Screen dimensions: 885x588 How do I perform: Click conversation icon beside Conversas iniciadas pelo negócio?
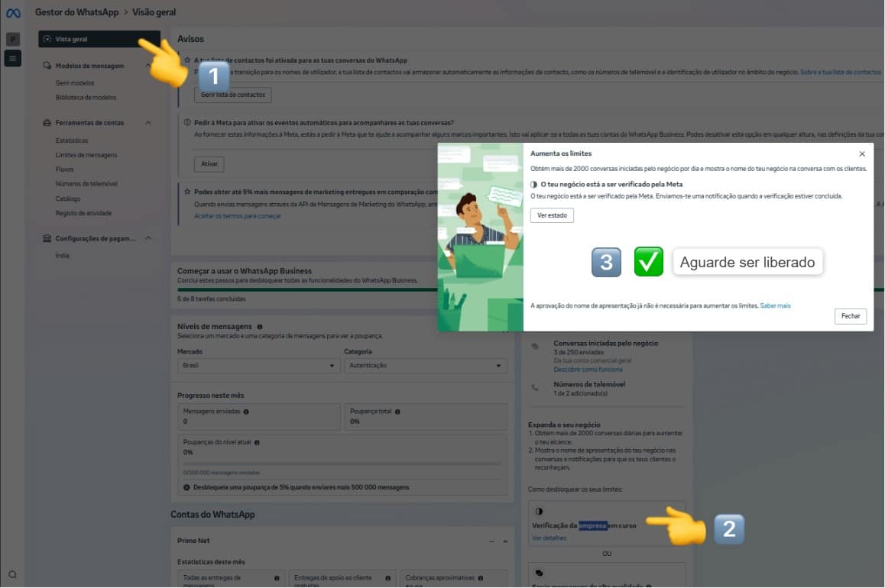click(x=535, y=346)
